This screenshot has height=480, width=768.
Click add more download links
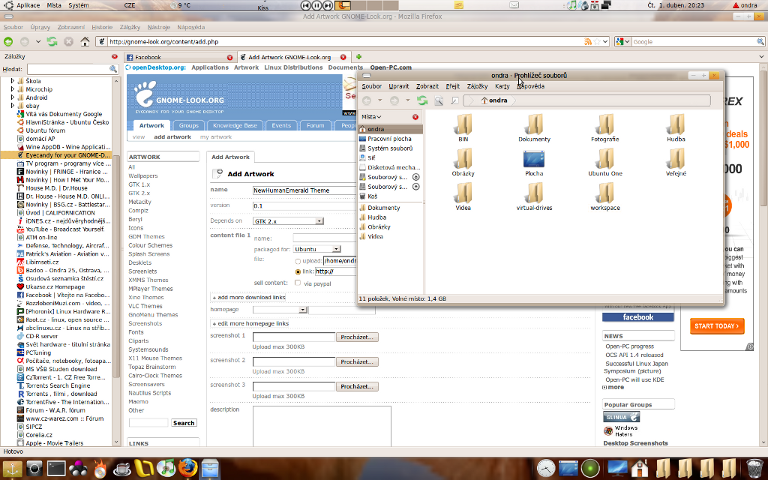(249, 297)
